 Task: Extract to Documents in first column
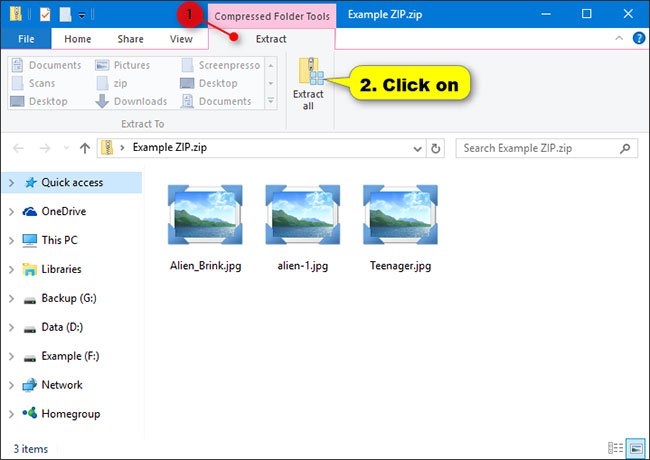coord(46,65)
